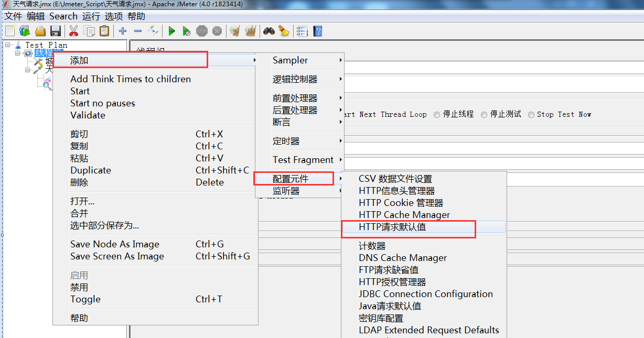644x338 pixels.
Task: Select DNS Cache Manager menu entry
Action: [x=424, y=258]
